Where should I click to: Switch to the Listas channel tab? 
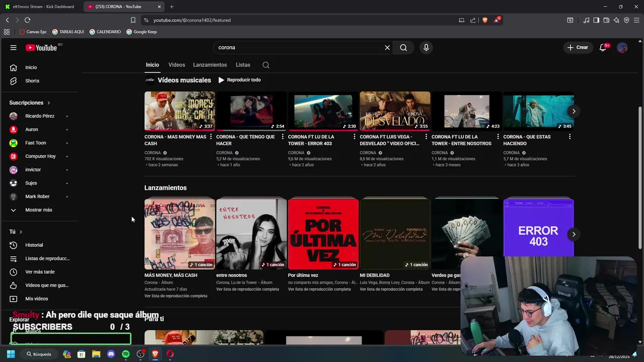click(243, 65)
